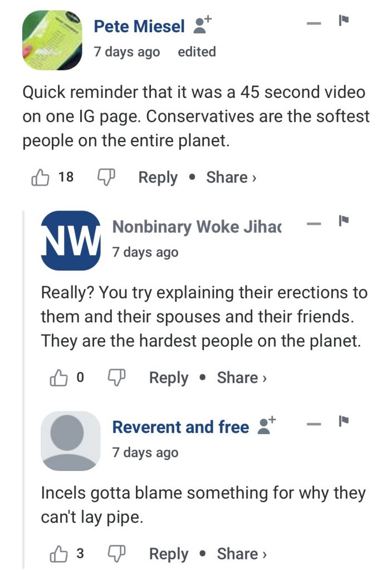
Task: Collapse Pete Miesel's comment thread
Action: tap(315, 23)
